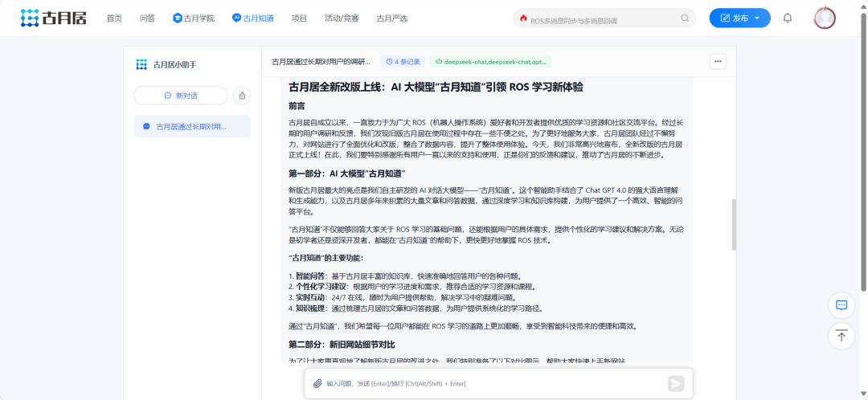
Task: Click the back-to-top arrow button
Action: click(841, 336)
